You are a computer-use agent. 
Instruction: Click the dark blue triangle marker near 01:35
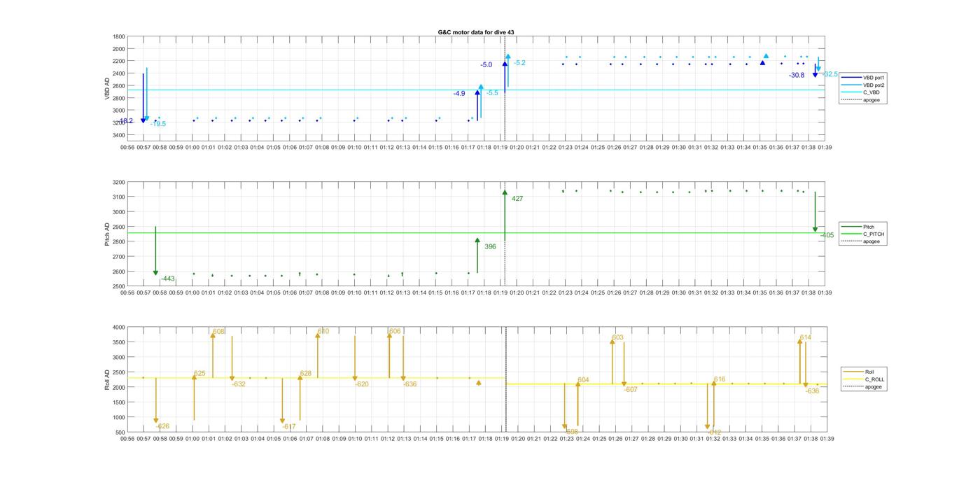[762, 63]
